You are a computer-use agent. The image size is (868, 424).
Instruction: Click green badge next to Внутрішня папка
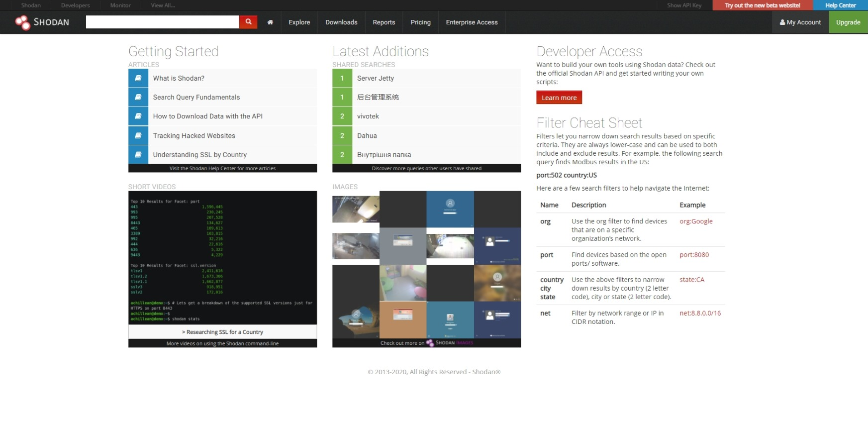click(342, 154)
